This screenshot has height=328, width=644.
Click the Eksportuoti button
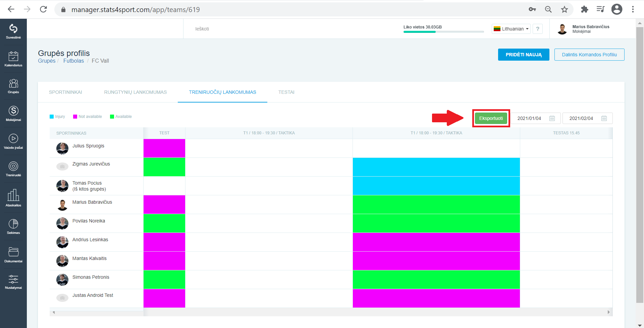[x=491, y=118]
